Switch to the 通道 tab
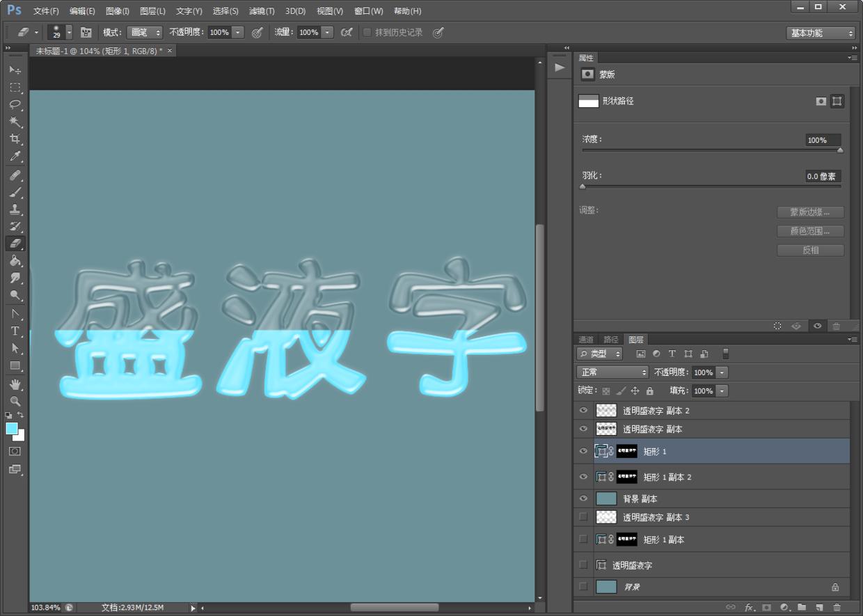Viewport: 863px width, 616px height. (x=586, y=340)
